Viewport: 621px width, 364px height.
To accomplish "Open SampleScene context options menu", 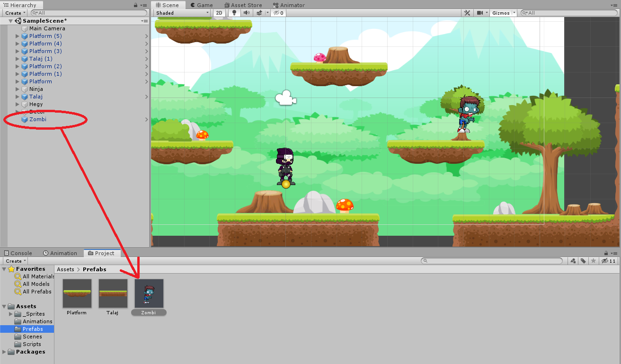I will pyautogui.click(x=144, y=21).
